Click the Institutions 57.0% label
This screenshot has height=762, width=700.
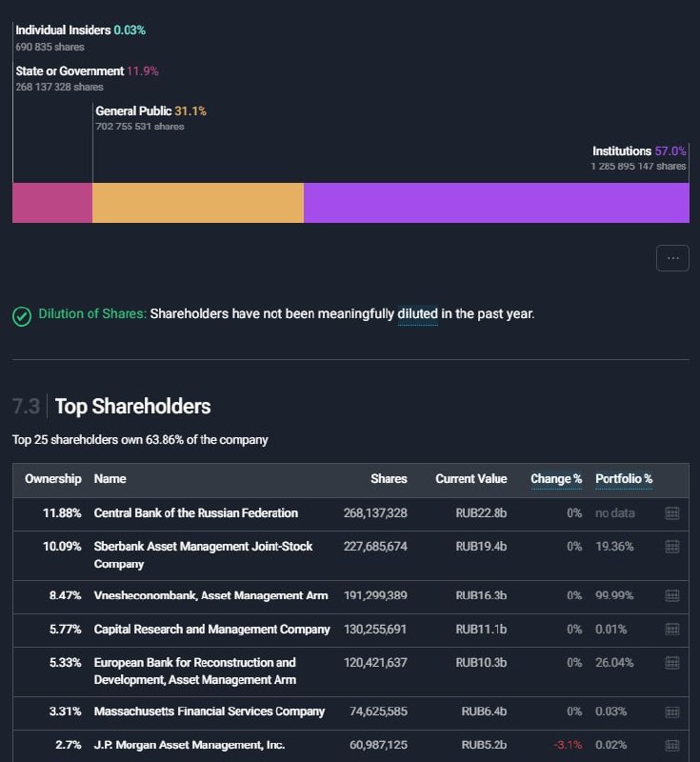click(x=639, y=151)
